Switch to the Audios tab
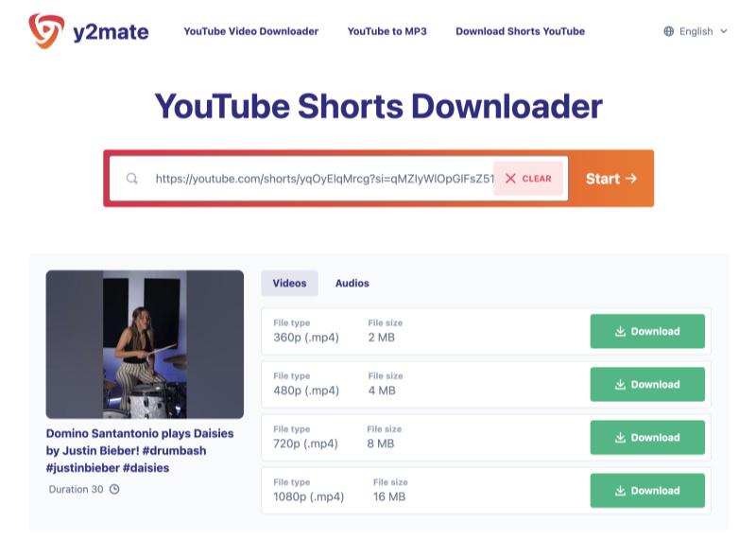 tap(352, 284)
